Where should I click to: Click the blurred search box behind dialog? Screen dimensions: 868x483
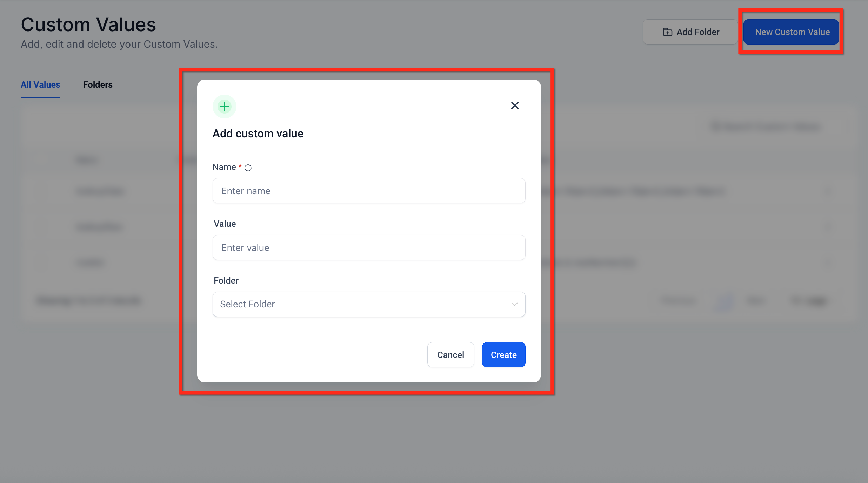tap(765, 127)
